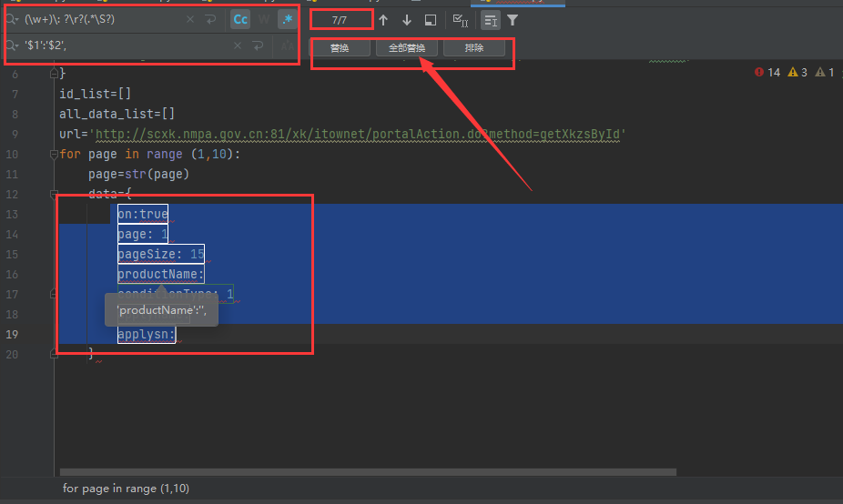The width and height of the screenshot is (843, 504).
Task: Click the horizontal editor scrollbar
Action: point(369,472)
